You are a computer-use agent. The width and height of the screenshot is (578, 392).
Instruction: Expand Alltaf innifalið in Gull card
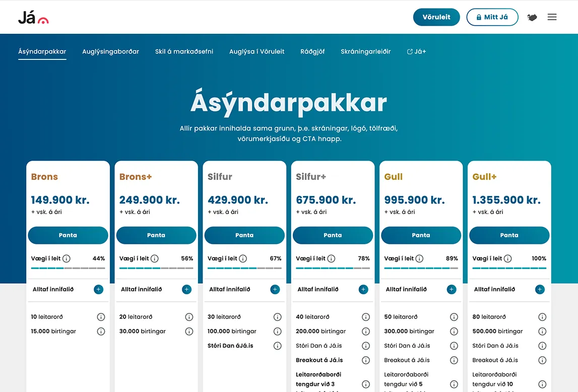pos(452,289)
